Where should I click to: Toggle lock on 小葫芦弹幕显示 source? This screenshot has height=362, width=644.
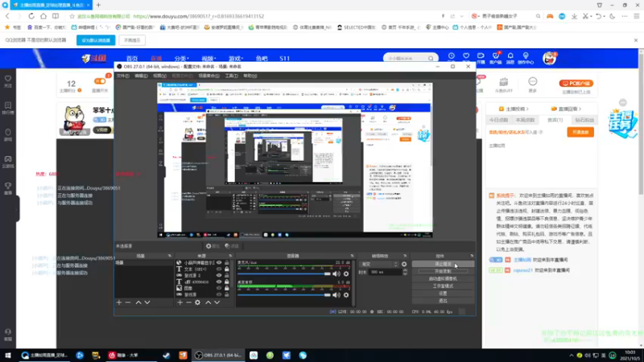(227, 263)
